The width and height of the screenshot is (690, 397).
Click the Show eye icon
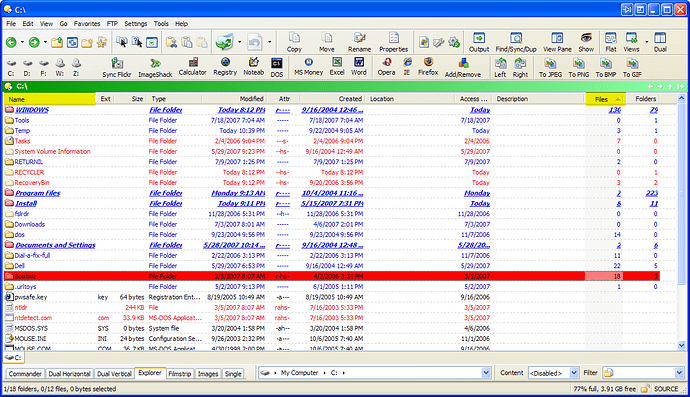pos(586,42)
